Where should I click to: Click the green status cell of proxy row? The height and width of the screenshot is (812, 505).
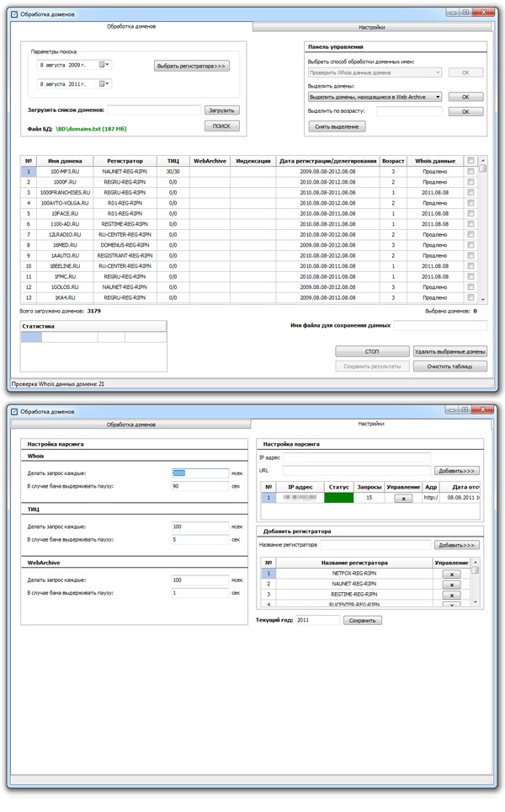[x=338, y=498]
